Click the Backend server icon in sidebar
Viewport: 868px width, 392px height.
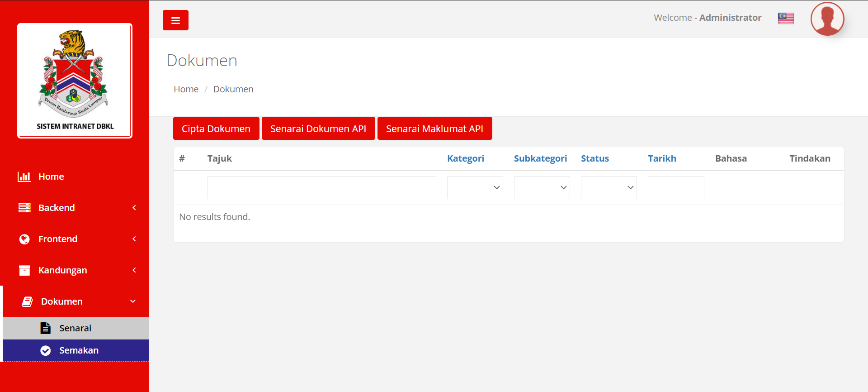click(24, 208)
